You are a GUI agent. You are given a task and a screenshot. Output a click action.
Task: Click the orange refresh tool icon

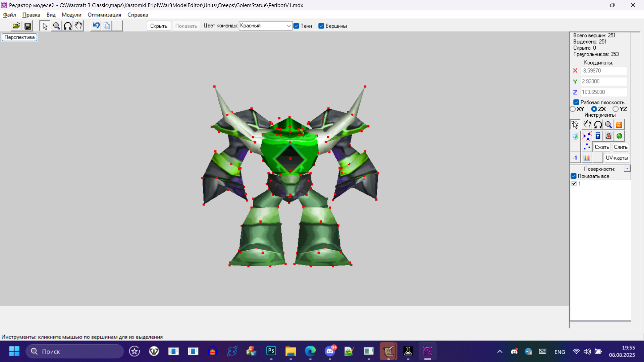click(x=619, y=125)
